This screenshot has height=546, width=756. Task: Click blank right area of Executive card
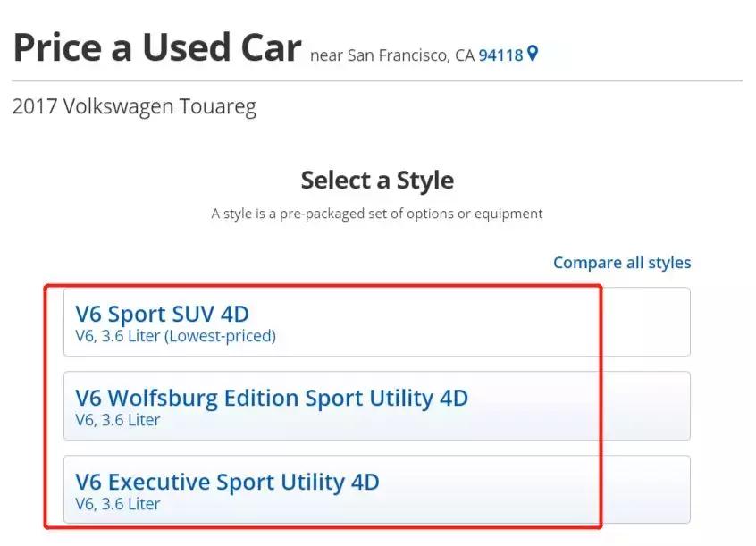pyautogui.click(x=643, y=490)
